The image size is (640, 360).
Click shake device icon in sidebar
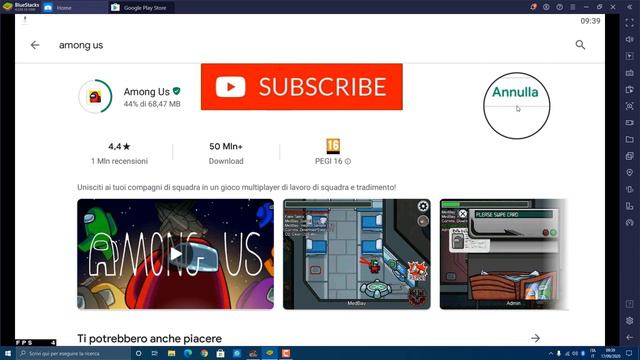point(629,189)
